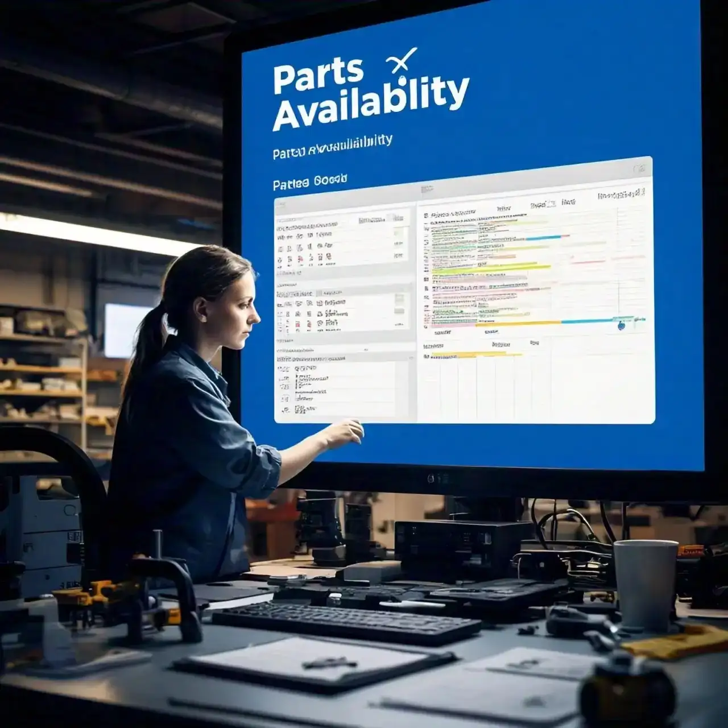Expand the bottom-left panel section header
This screenshot has width=728, height=728.
[311, 359]
